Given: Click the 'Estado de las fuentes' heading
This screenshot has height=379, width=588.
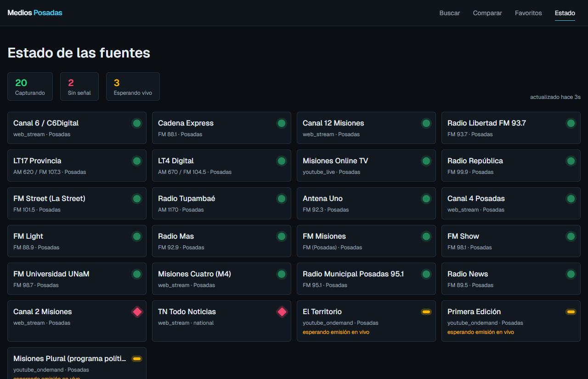Looking at the screenshot, I should (x=79, y=53).
